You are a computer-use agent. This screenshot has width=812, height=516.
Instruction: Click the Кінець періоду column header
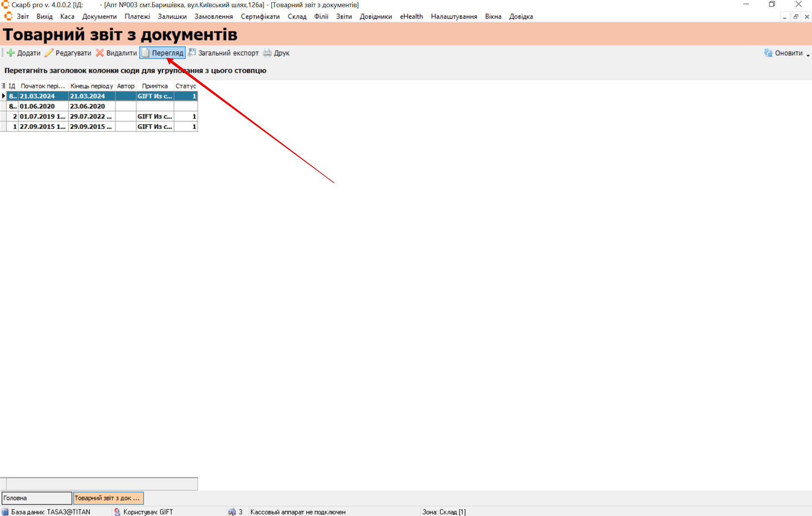91,86
